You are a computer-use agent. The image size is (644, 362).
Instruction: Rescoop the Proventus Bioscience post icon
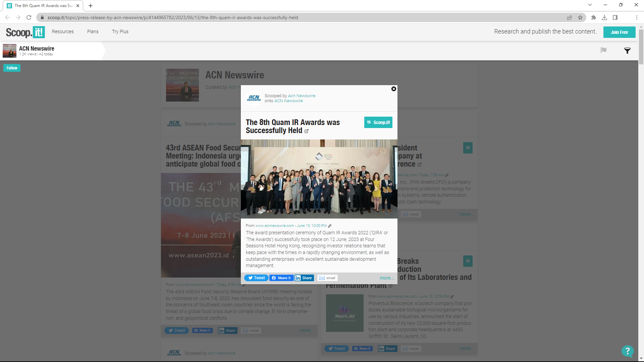coord(468,261)
